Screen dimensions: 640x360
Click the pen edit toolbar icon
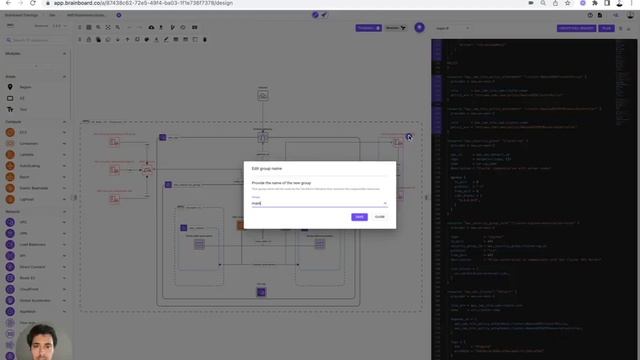coord(166,40)
